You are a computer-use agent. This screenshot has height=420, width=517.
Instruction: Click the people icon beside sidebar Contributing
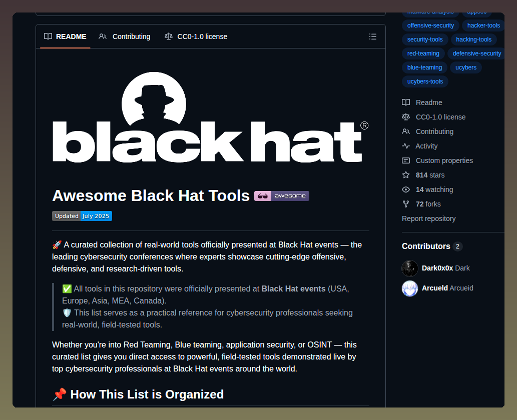pos(406,131)
